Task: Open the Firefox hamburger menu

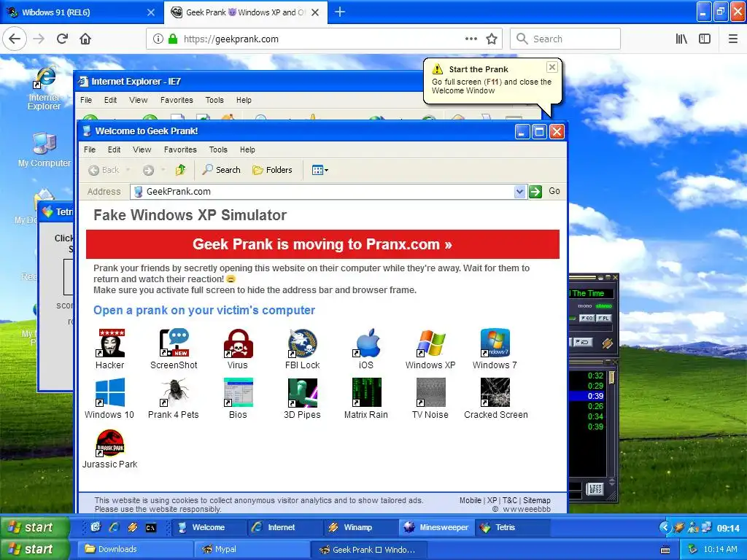Action: (x=733, y=39)
